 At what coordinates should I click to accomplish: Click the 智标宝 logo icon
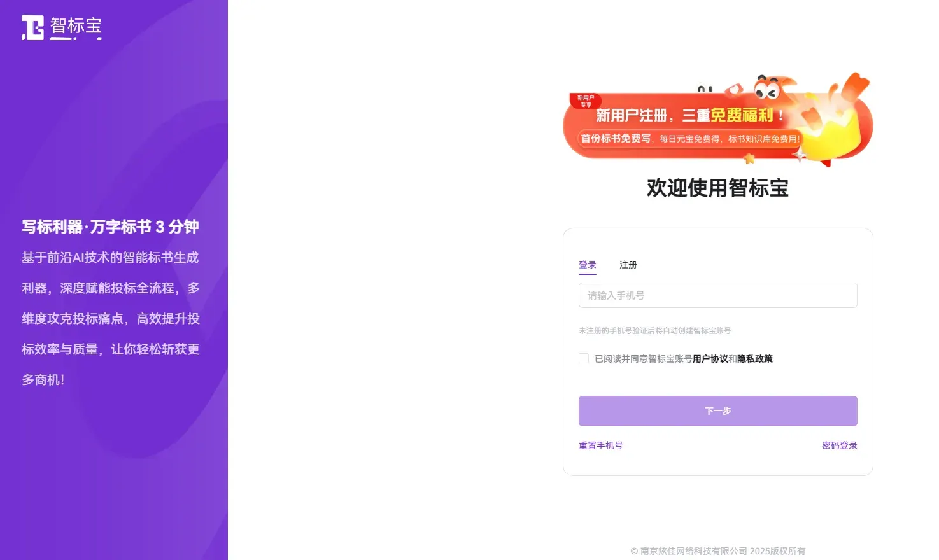coord(33,27)
